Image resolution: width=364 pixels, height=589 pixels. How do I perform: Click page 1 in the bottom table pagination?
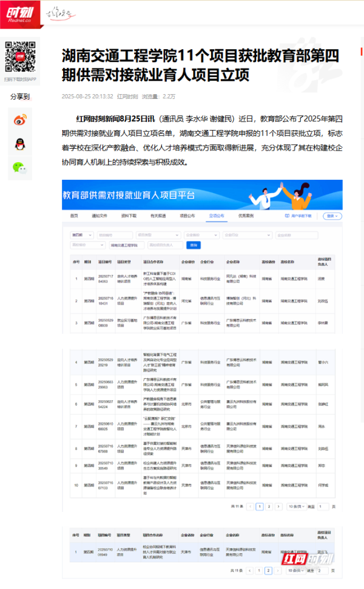pyautogui.click(x=259, y=570)
